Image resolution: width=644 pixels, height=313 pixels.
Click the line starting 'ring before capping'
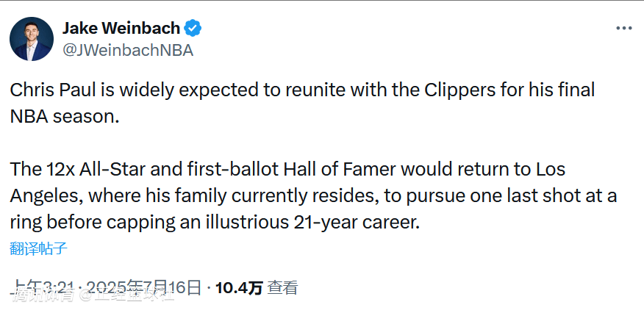pos(213,223)
